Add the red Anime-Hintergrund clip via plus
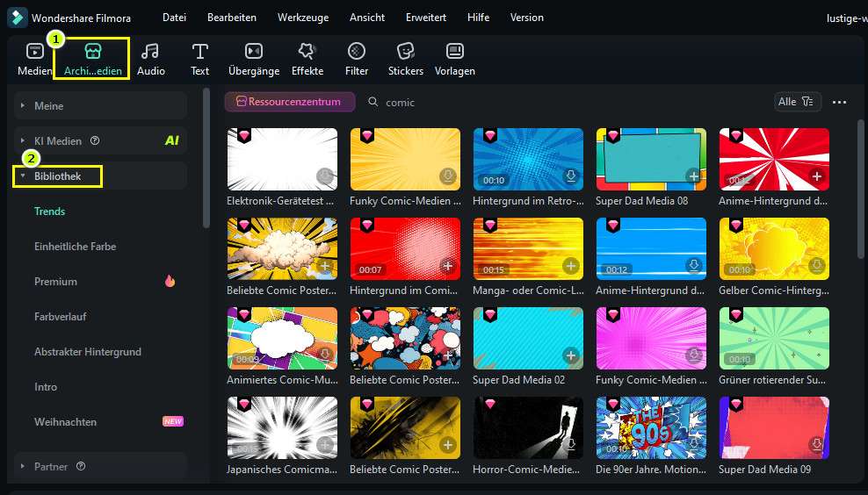The width and height of the screenshot is (868, 495). point(816,176)
